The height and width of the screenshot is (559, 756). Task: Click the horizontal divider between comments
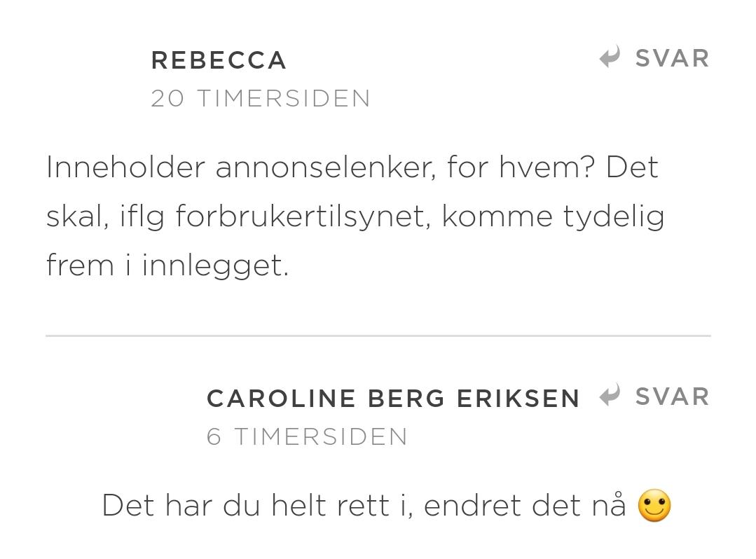[378, 336]
